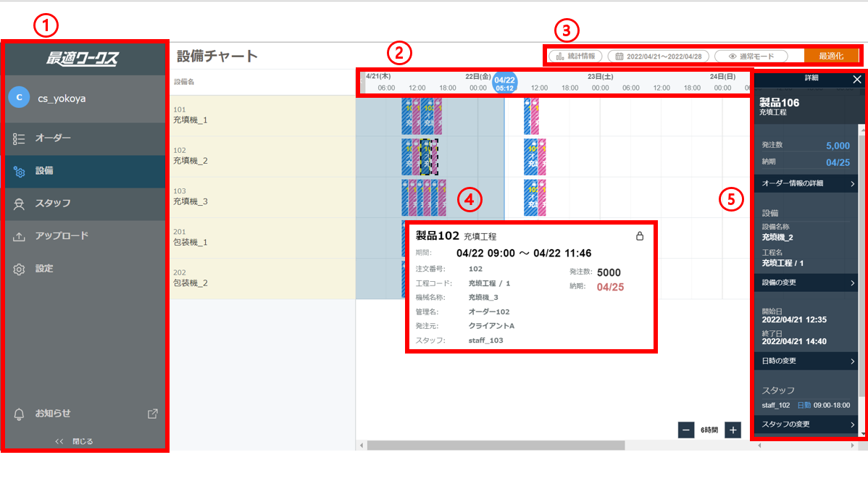The width and height of the screenshot is (868, 489).
Task: Select row 201 包装機_1
Action: point(262,238)
